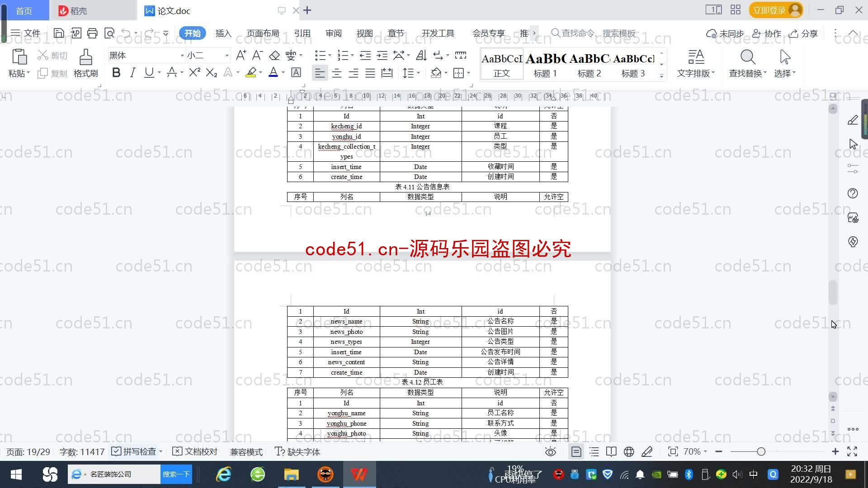Click the font color A icon
868x488 pixels.
tap(273, 73)
